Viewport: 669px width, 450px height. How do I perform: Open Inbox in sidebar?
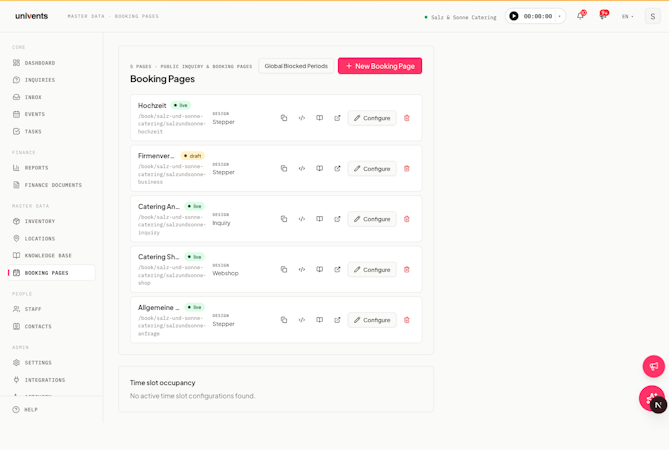tap(51, 97)
